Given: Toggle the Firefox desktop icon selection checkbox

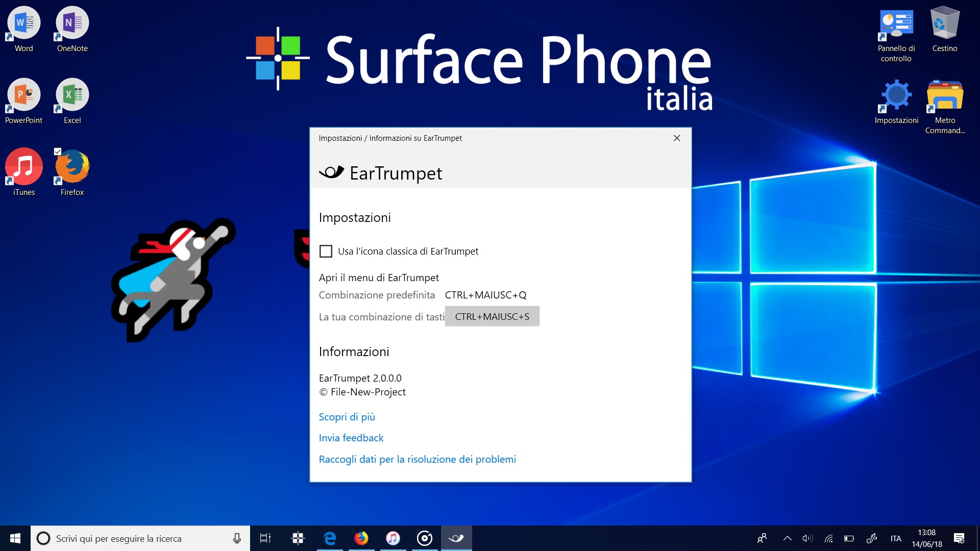Looking at the screenshot, I should [x=58, y=152].
